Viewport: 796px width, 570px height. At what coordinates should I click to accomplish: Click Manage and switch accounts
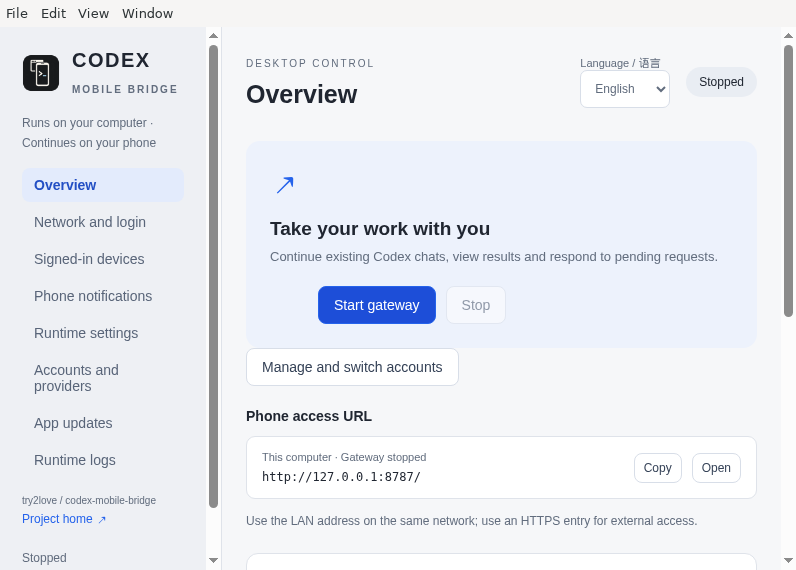352,367
